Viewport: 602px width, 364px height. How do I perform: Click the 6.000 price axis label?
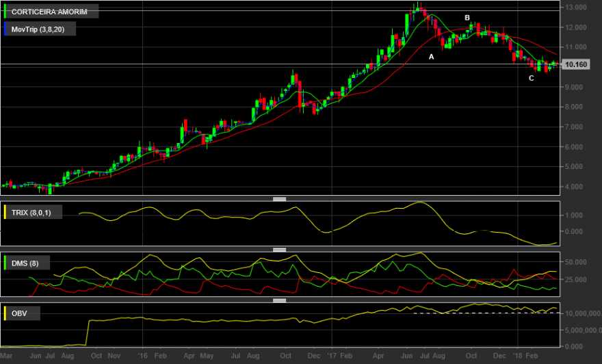(573, 147)
